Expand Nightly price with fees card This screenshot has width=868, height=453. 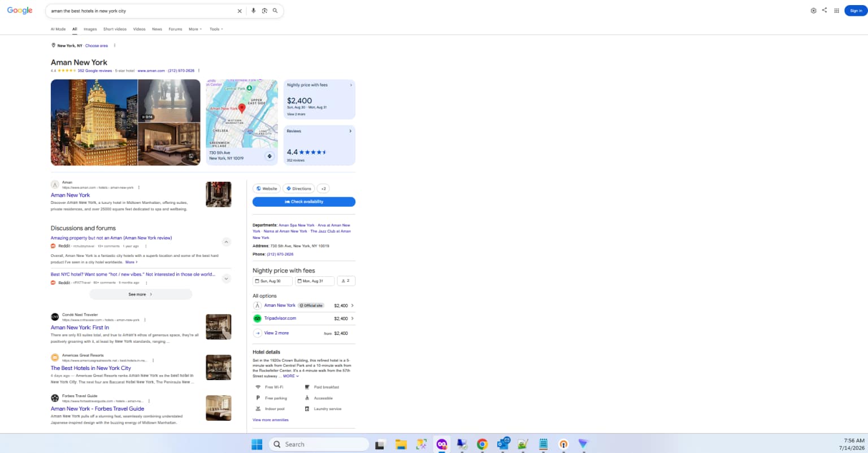tap(319, 99)
